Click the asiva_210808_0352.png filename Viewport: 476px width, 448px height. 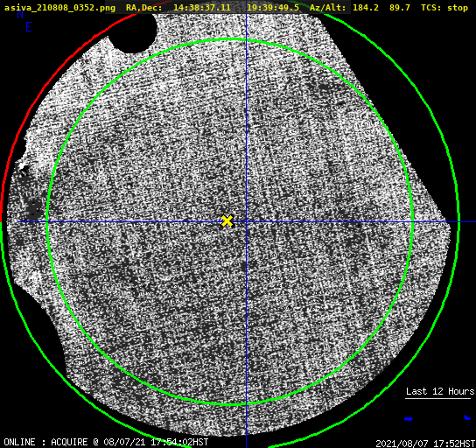(59, 8)
